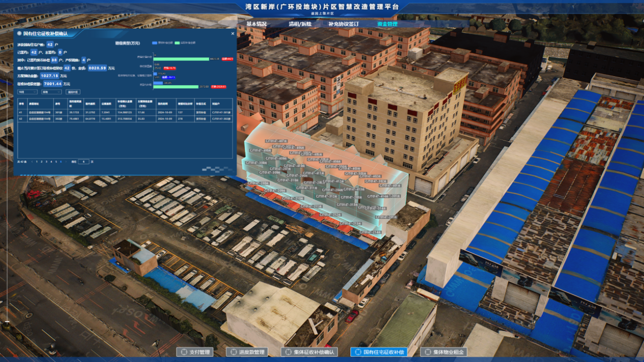Expand the 所有 filter dropdown
The height and width of the screenshot is (362, 644).
51,92
